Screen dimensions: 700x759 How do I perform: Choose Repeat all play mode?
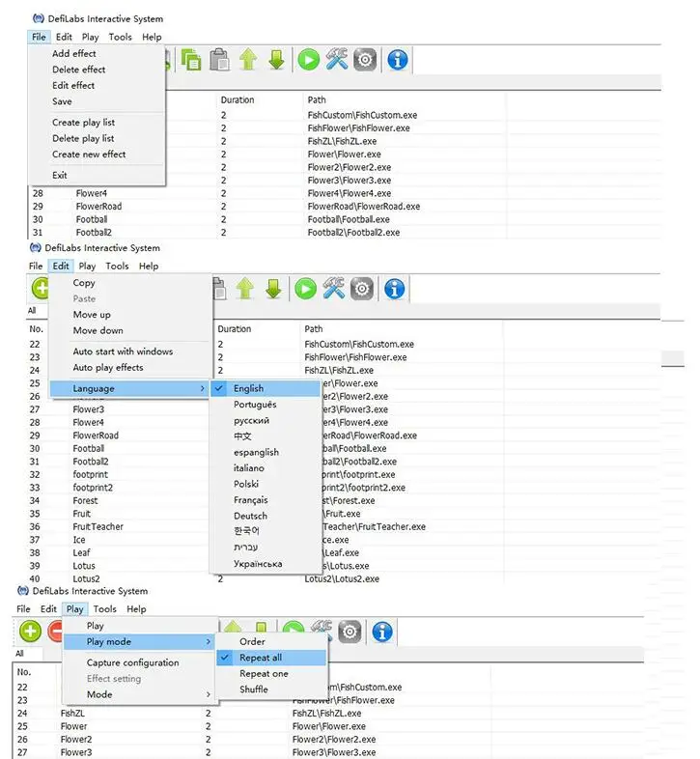point(271,658)
